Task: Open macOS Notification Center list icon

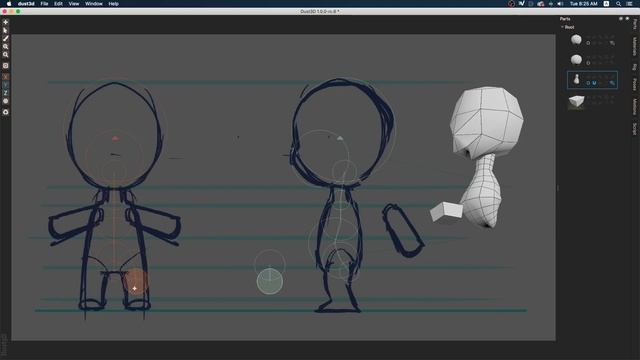Action: click(630, 4)
